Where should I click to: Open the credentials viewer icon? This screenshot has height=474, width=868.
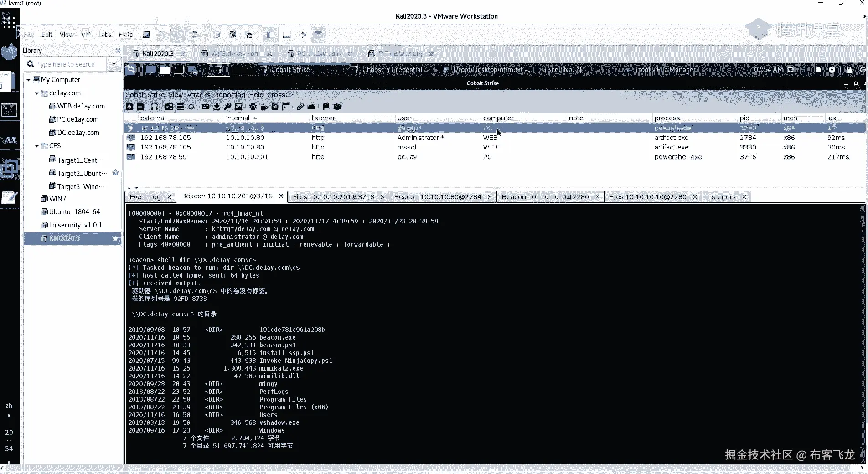pos(206,107)
